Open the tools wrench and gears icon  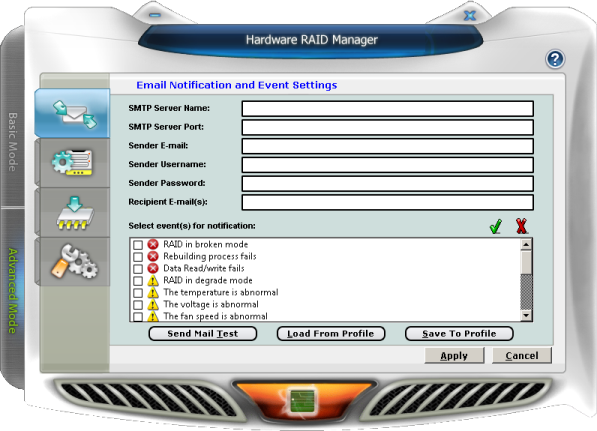tap(75, 262)
